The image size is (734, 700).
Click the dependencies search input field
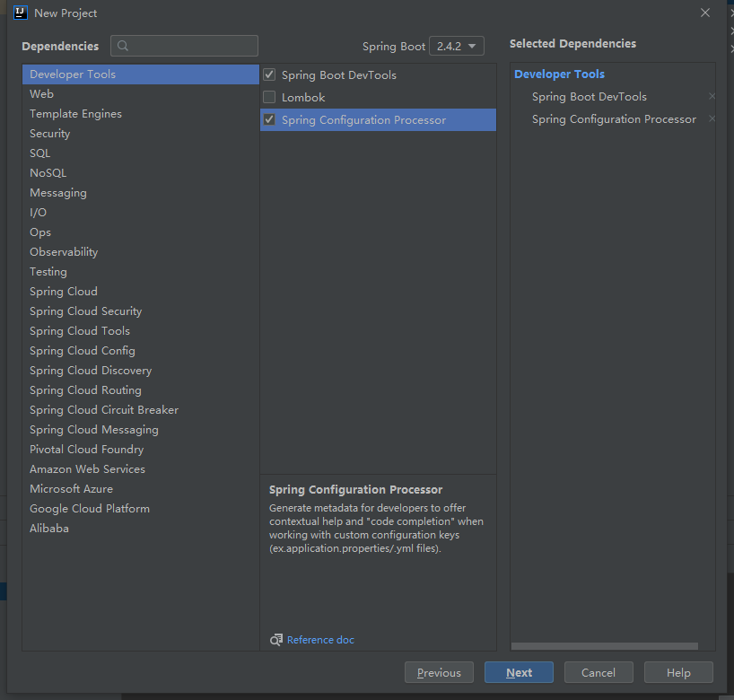184,46
